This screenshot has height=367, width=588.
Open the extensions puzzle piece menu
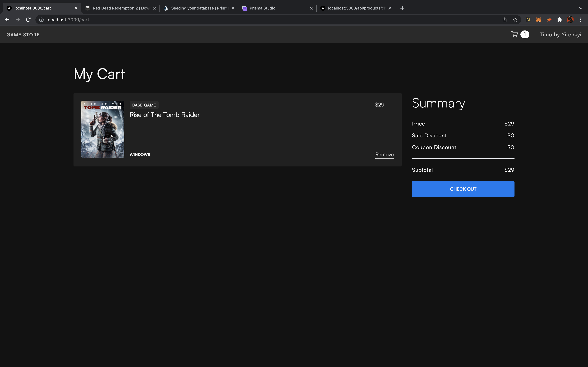[x=560, y=20]
